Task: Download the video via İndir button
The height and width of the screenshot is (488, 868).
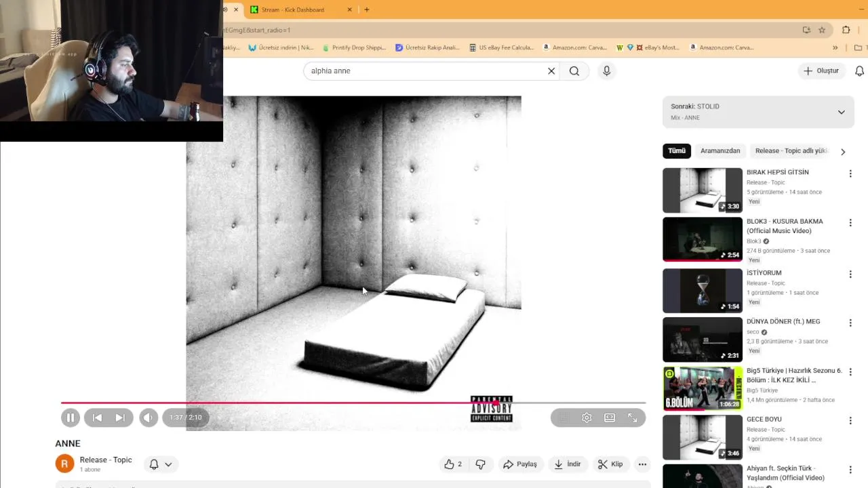Action: (x=568, y=464)
